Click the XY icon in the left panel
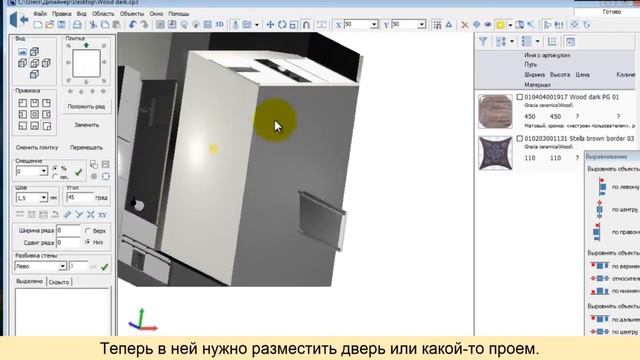The height and width of the screenshot is (360, 640). point(102,214)
